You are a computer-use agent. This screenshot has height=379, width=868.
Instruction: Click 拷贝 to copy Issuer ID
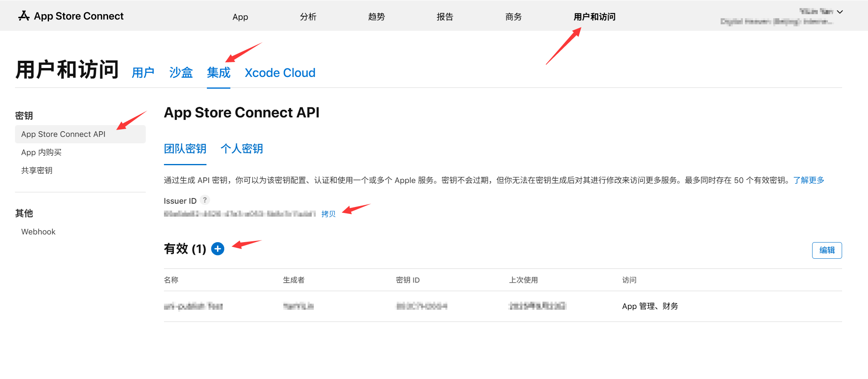[328, 214]
